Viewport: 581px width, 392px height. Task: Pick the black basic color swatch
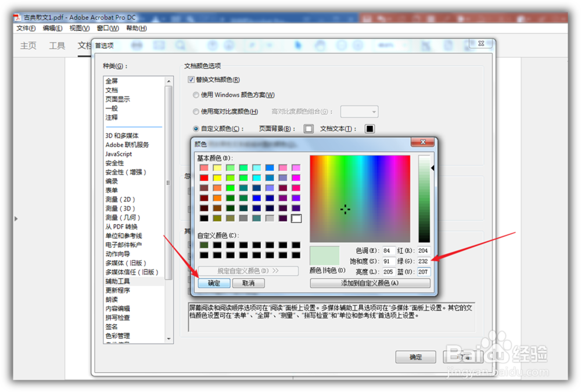click(x=204, y=218)
